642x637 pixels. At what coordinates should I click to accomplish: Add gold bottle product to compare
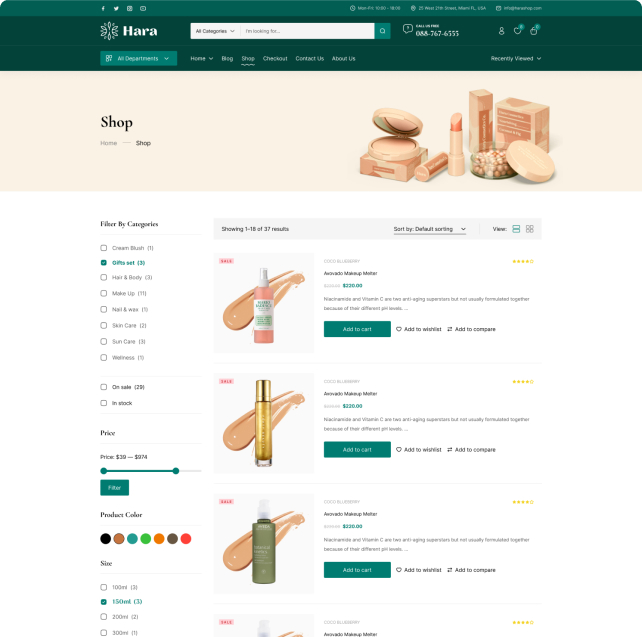pos(471,450)
